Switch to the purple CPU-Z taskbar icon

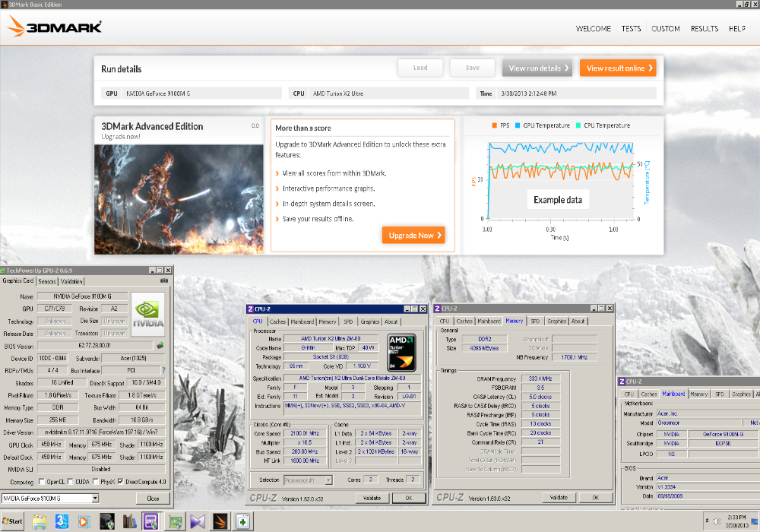coord(150,521)
